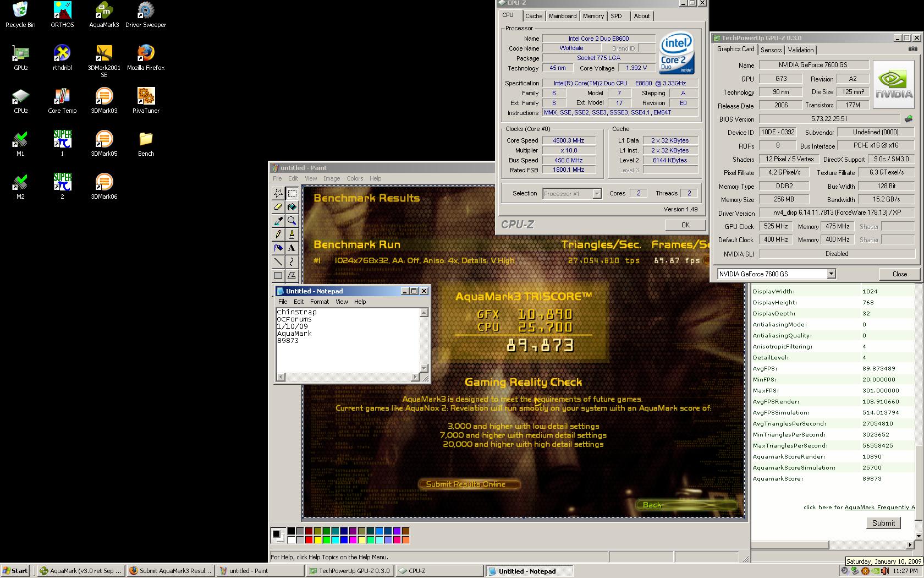Open Driver Sweeper desktop icon
Screen dimensions: 924x578
coord(146,15)
